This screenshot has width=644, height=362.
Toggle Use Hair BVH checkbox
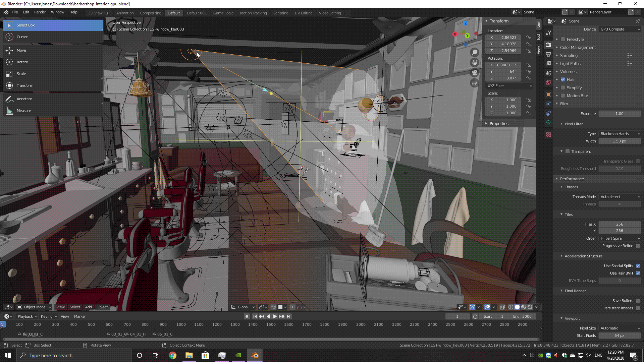coord(637,273)
